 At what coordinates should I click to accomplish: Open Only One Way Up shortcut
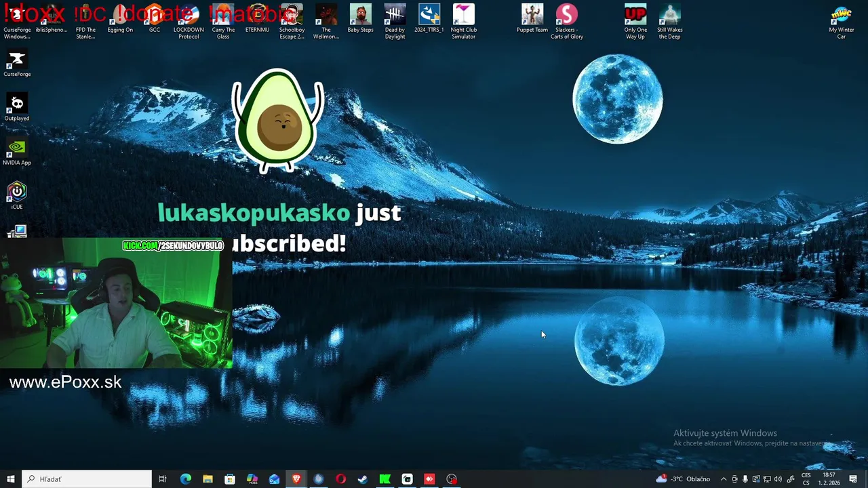635,22
